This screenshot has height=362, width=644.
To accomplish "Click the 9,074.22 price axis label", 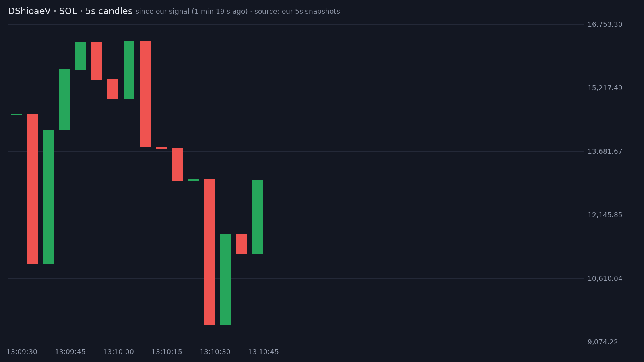I will [603, 342].
